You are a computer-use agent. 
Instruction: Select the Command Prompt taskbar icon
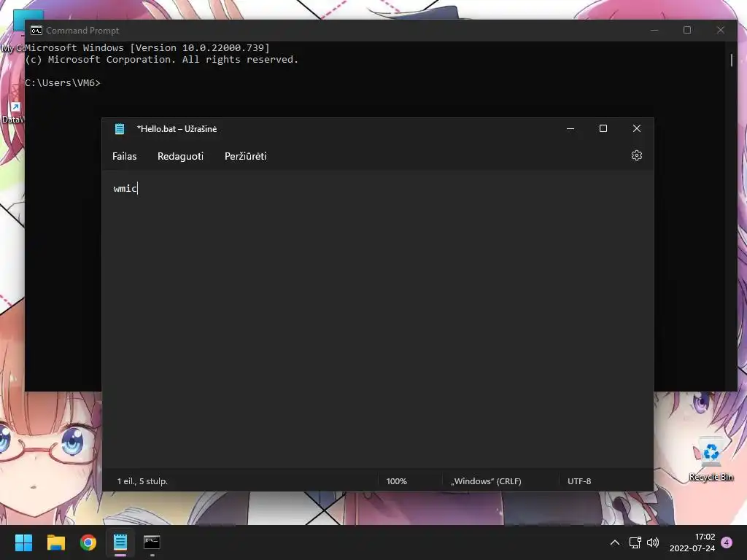(152, 542)
